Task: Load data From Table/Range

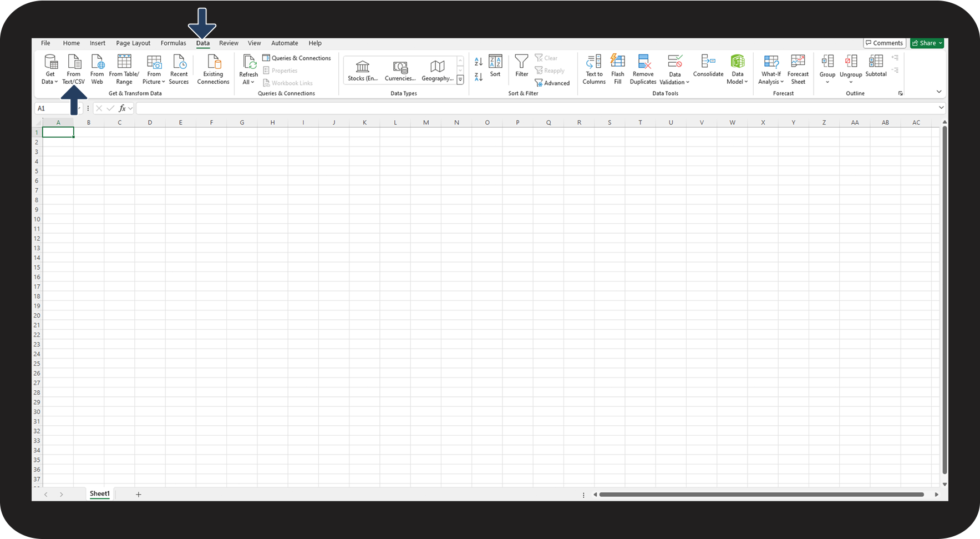Action: point(124,69)
